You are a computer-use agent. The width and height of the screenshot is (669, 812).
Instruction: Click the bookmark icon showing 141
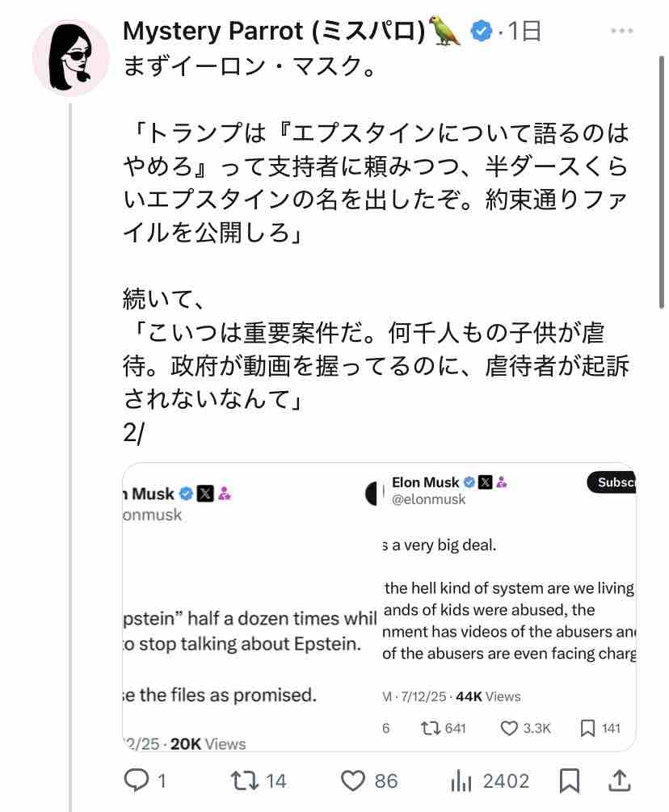[587, 728]
